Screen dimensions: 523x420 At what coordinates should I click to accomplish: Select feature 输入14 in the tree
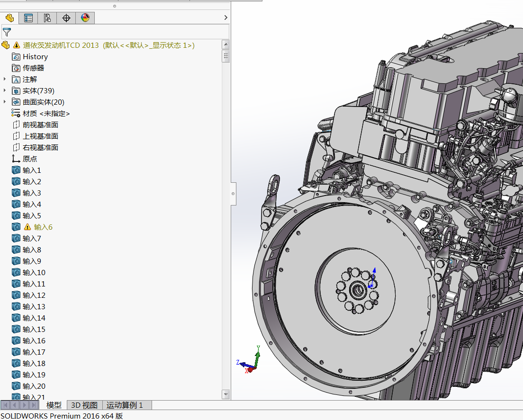point(34,318)
